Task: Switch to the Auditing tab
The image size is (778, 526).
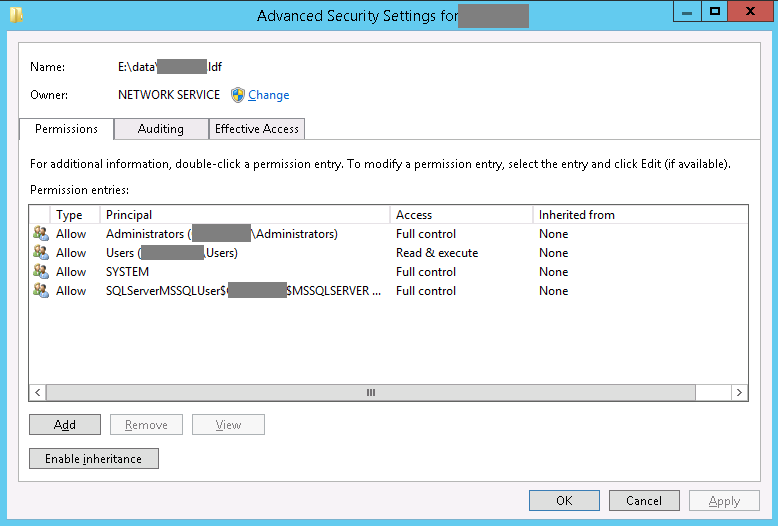Action: click(x=161, y=129)
